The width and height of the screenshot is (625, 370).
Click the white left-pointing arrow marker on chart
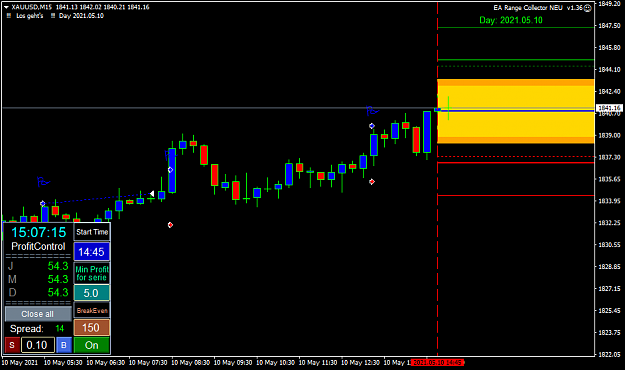(152, 194)
